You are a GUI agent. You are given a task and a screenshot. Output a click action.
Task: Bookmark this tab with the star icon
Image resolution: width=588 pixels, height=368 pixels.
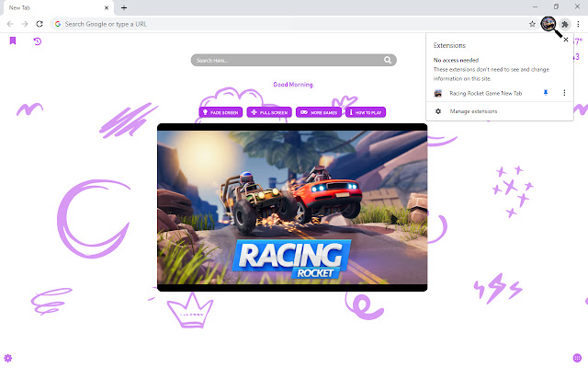pyautogui.click(x=532, y=24)
